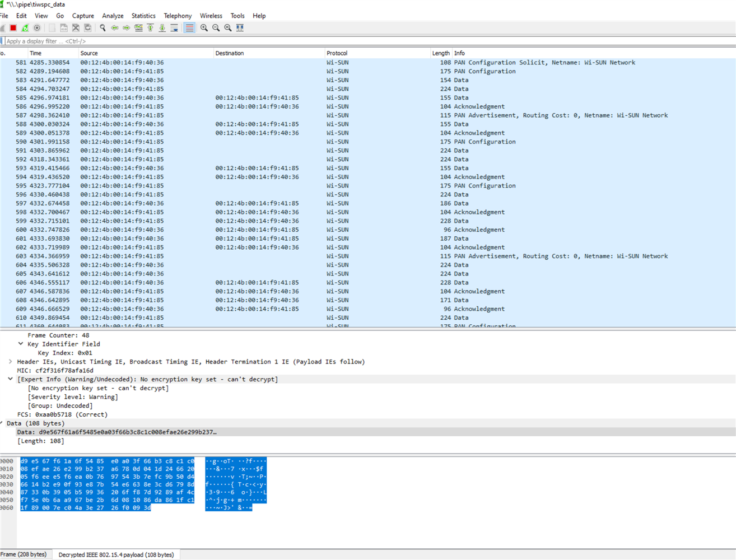The image size is (736, 560).
Task: Open the Tools menu
Action: pyautogui.click(x=237, y=16)
